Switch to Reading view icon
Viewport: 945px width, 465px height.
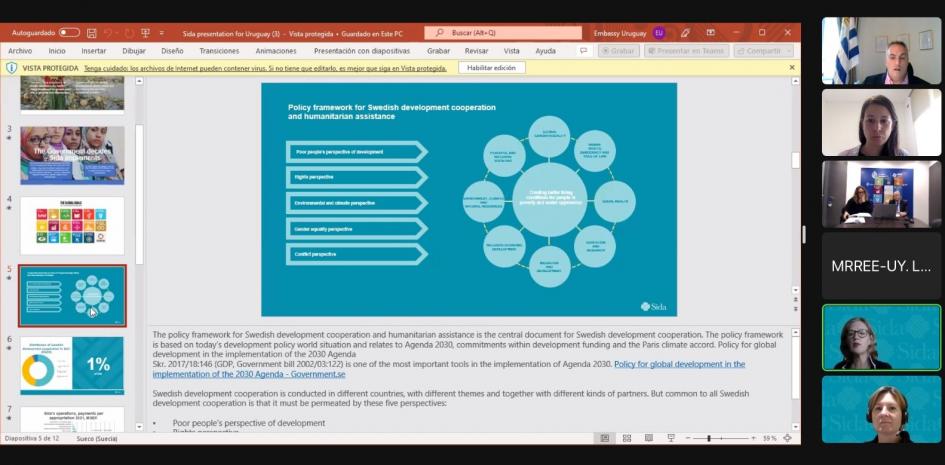coord(648,438)
